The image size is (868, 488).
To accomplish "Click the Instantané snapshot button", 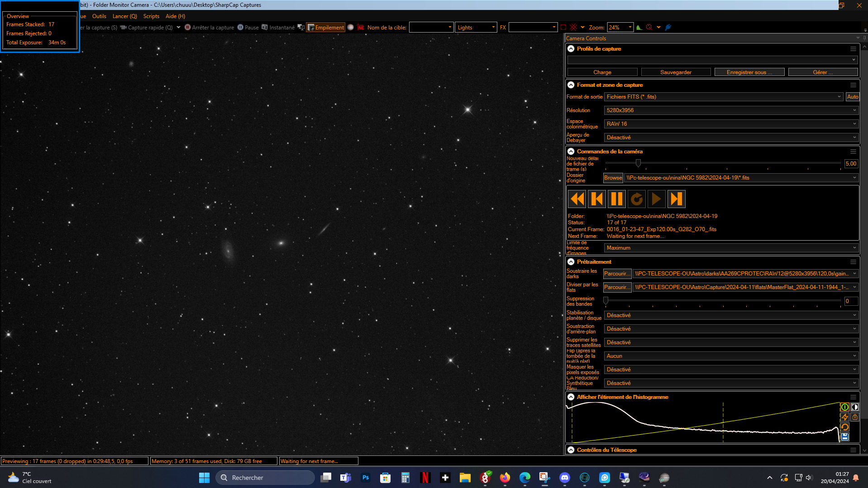I will [x=278, y=28].
